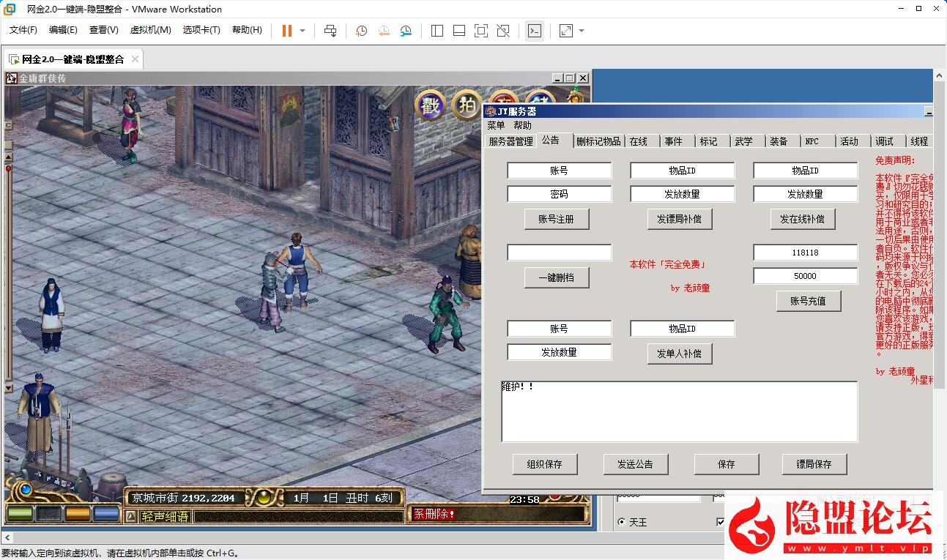Enter Unity mode
This screenshot has height=560, width=947.
[502, 31]
